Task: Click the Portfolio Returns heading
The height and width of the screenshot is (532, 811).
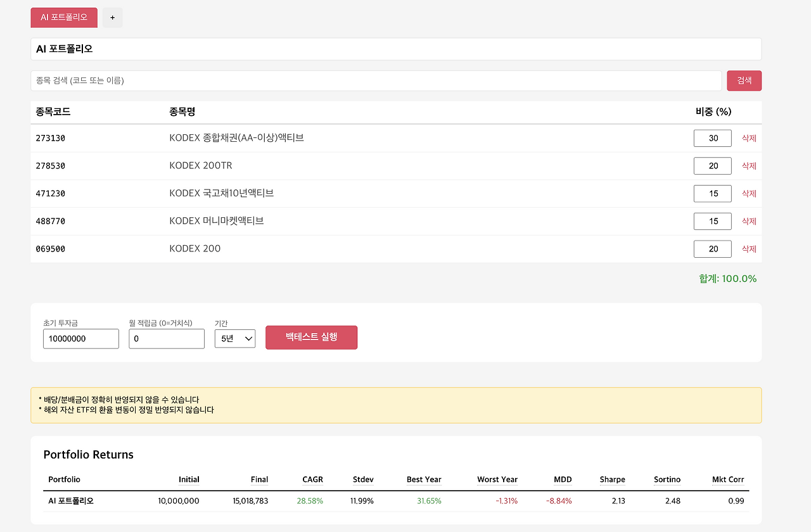Action: click(x=89, y=455)
